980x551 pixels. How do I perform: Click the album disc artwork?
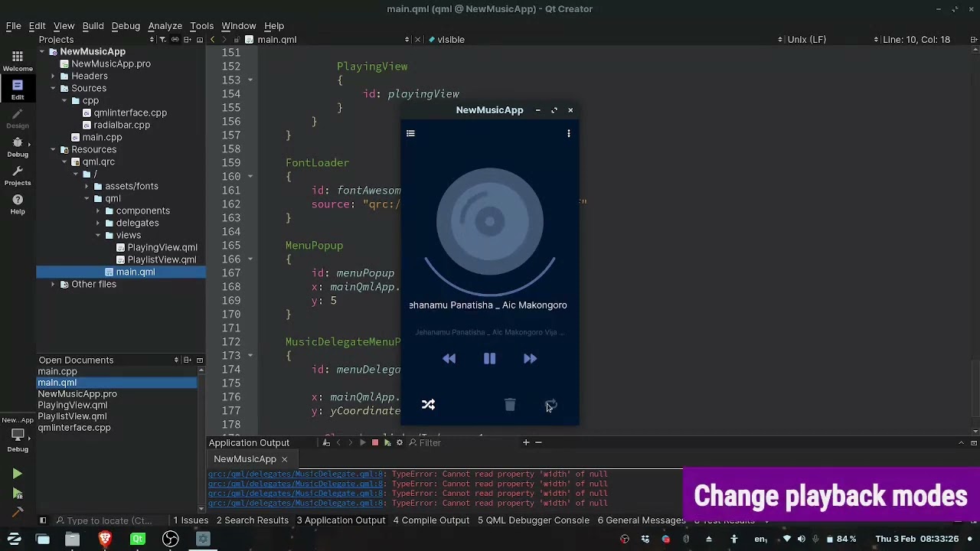click(490, 222)
